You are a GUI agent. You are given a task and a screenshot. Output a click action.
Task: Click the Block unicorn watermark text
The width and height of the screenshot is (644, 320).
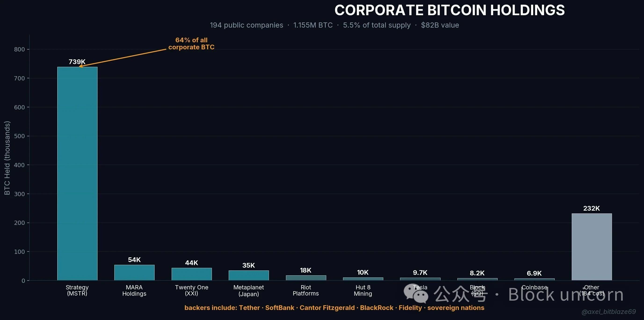pyautogui.click(x=566, y=295)
